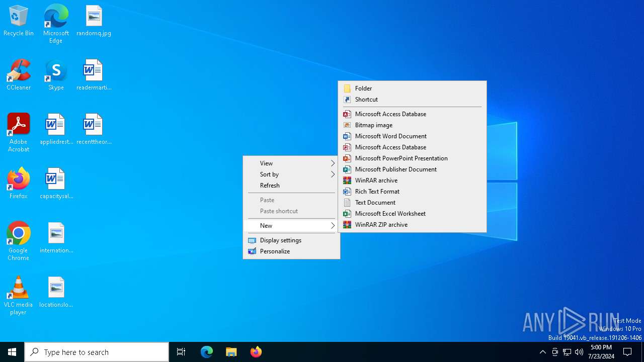Expand the Sort by submenu

[291, 174]
